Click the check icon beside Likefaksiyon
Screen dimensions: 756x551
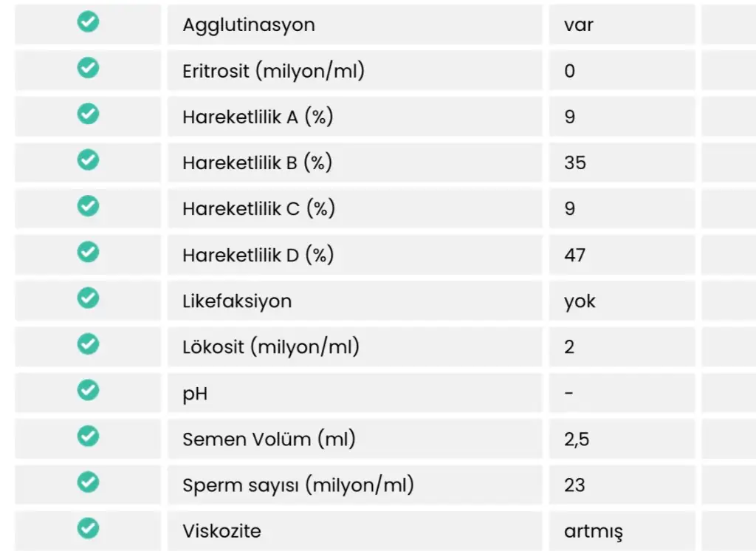point(88,298)
